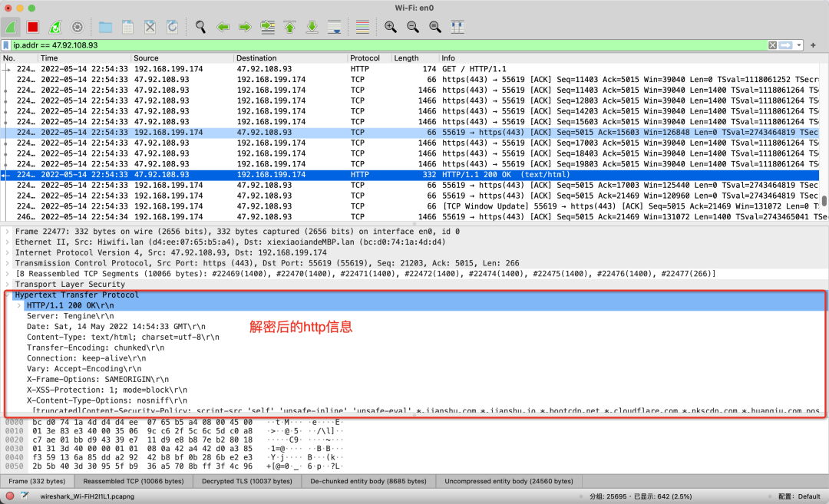
Task: Open expert information red circle icon
Action: coord(10,496)
